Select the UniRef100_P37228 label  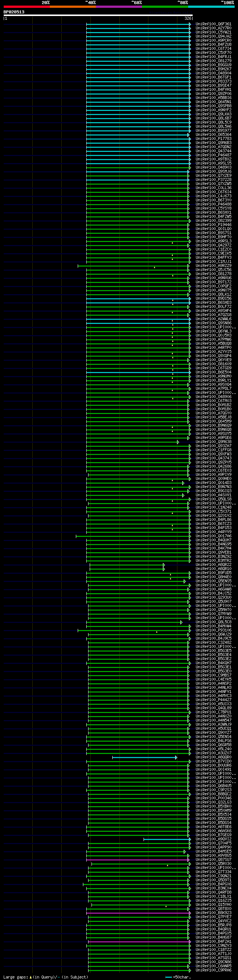coord(213,179)
